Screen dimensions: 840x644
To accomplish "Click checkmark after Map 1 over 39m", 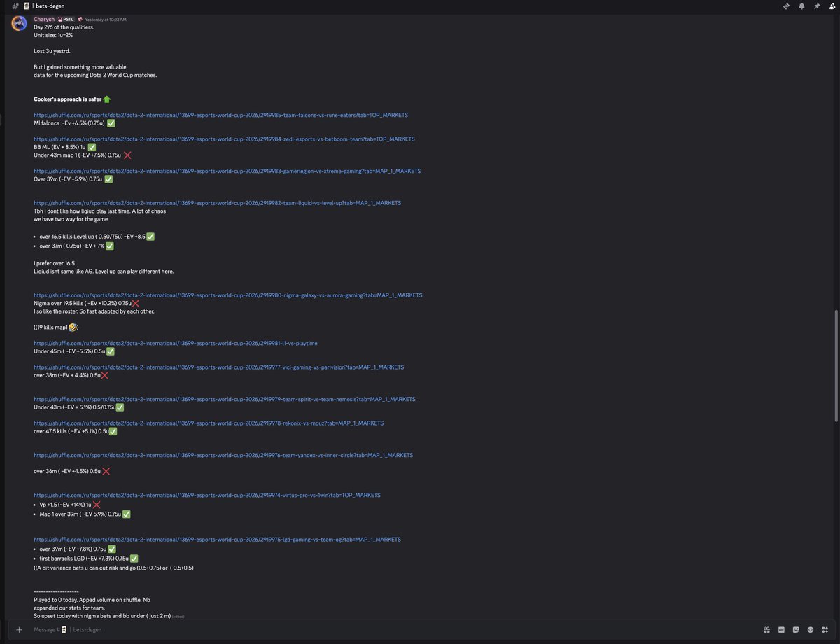I will point(126,514).
